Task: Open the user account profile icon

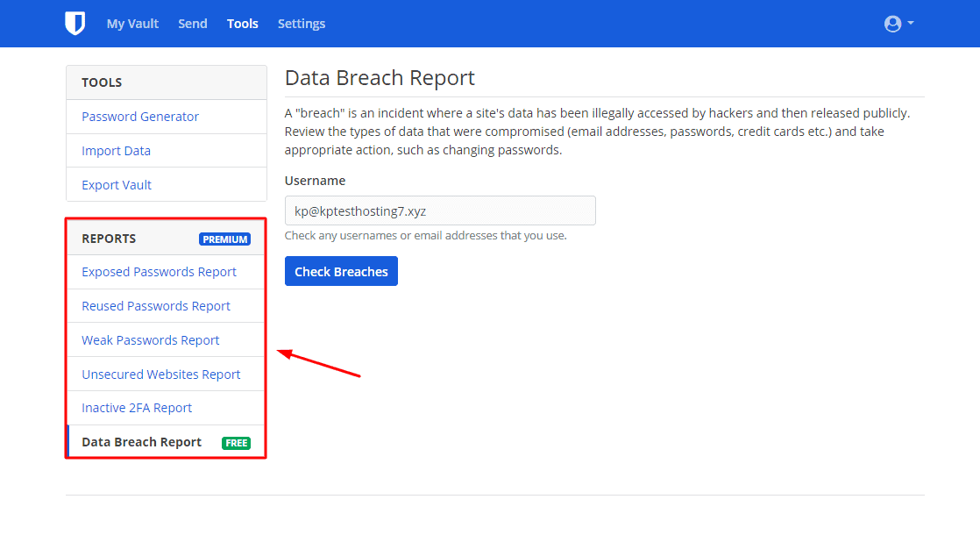Action: [892, 24]
